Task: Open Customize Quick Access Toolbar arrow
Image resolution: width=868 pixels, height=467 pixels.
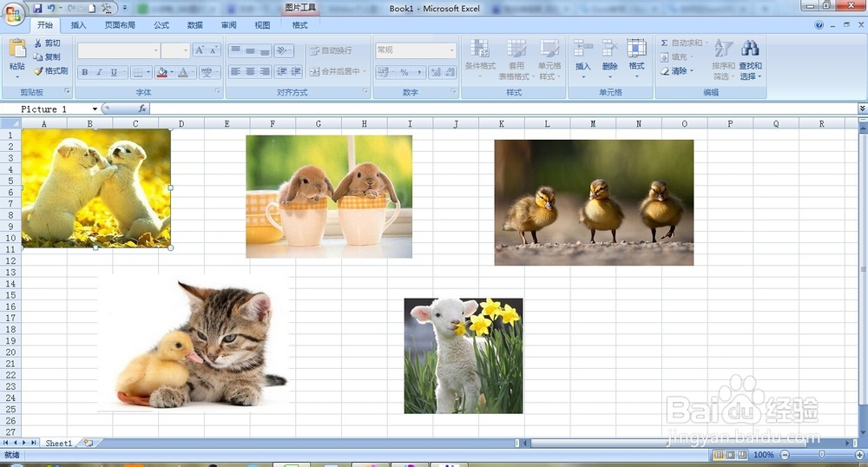Action: pyautogui.click(x=124, y=9)
